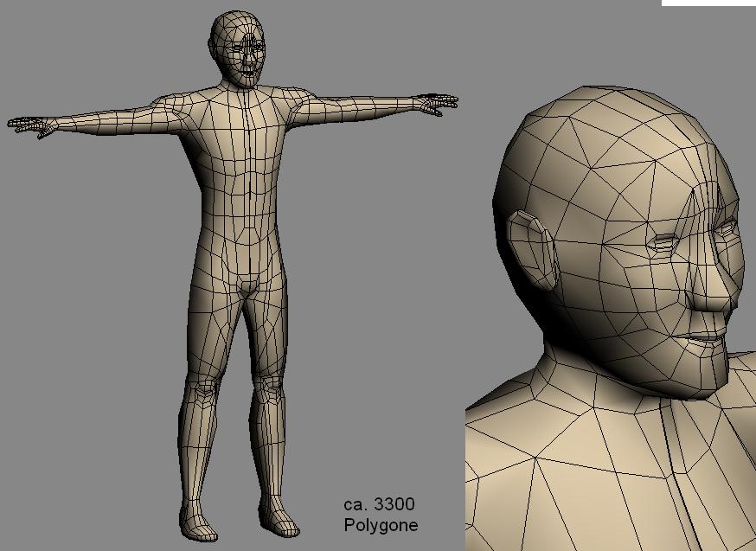Select the nose on the close-up head
The image size is (756, 551).
[x=711, y=287]
